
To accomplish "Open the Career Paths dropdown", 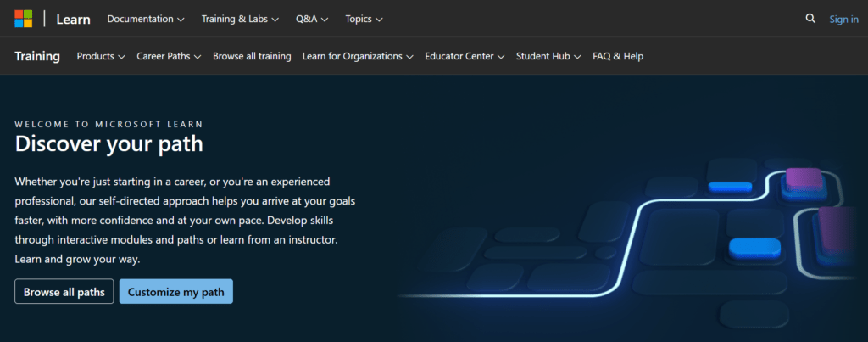I will click(169, 56).
